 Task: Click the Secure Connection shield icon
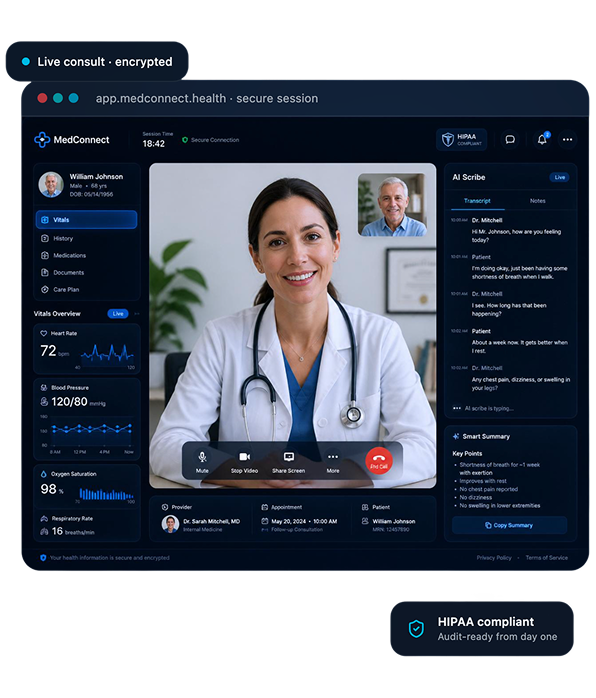click(x=185, y=140)
